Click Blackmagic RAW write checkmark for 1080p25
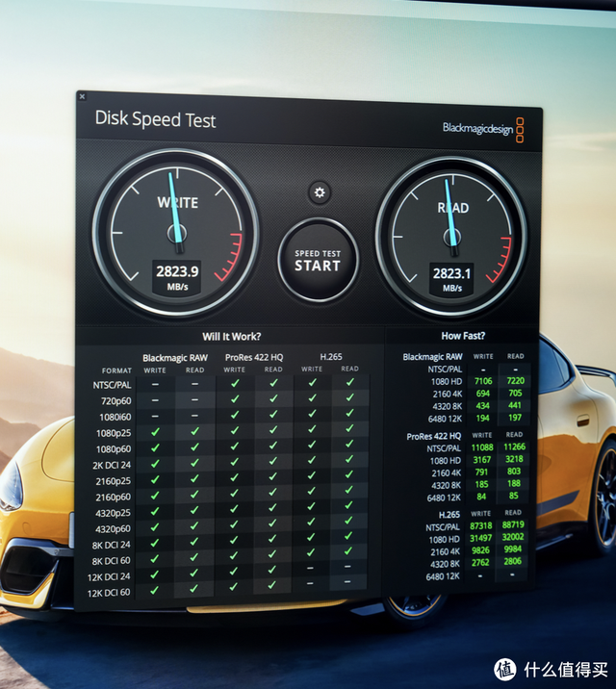The height and width of the screenshot is (689, 616). point(155,432)
